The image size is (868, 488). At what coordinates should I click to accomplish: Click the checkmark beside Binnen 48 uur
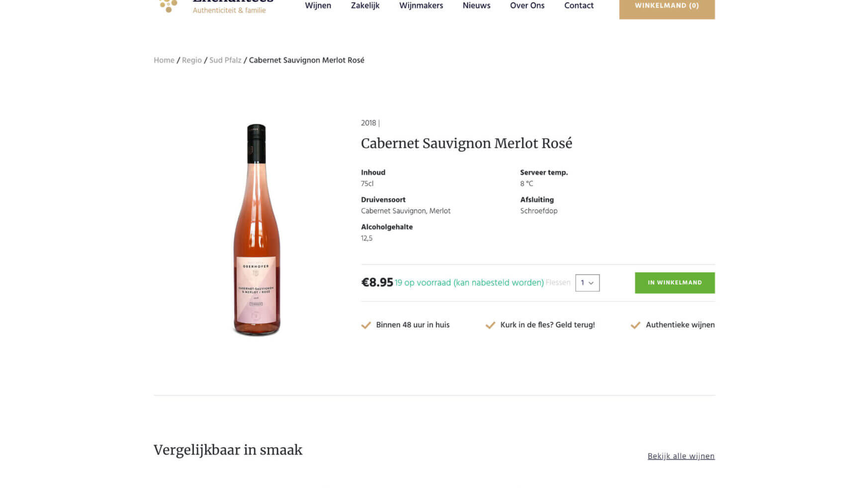pos(366,325)
